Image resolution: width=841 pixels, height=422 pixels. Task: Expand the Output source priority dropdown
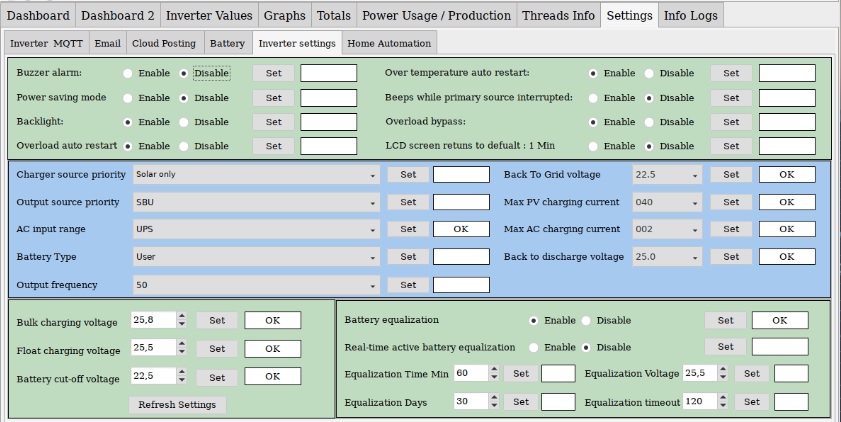[x=256, y=201]
